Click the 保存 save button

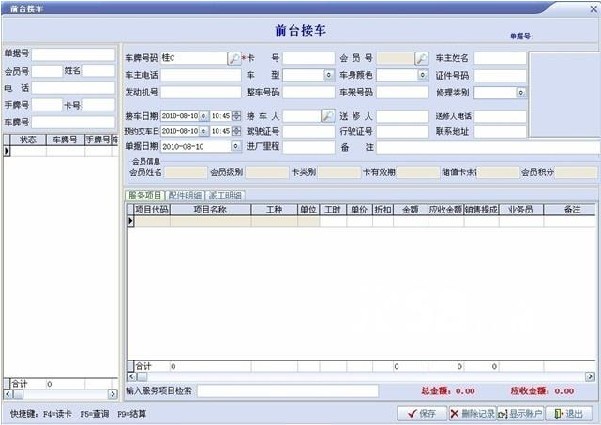pyautogui.click(x=421, y=412)
